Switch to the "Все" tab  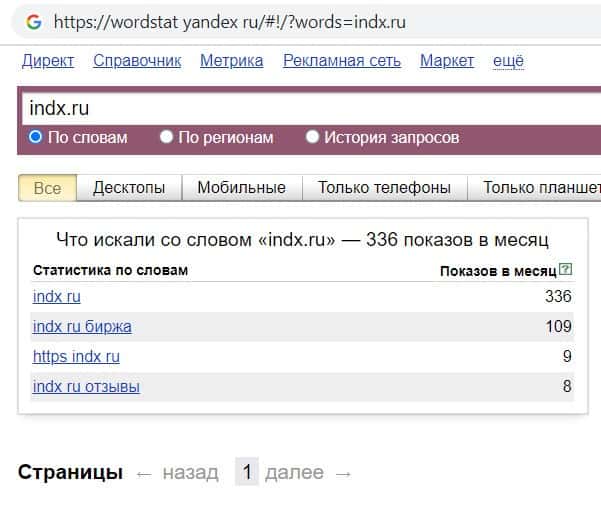click(47, 187)
